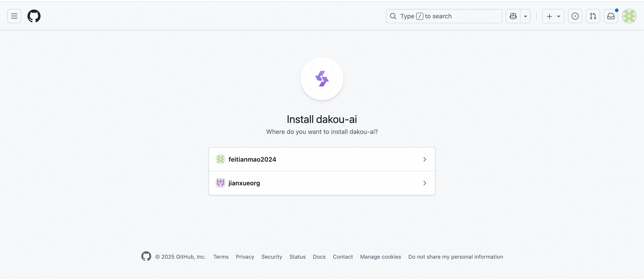Open the Privacy footer link
This screenshot has height=279, width=644.
(245, 257)
